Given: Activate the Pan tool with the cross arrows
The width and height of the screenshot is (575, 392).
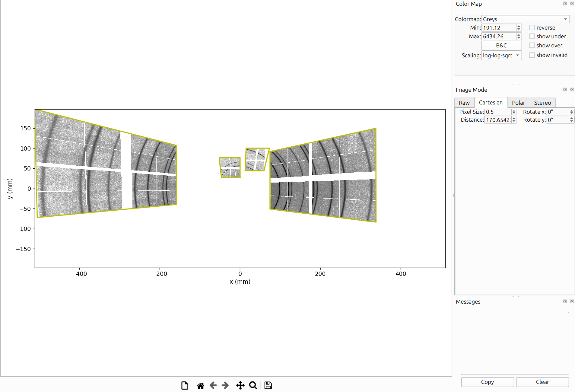Looking at the screenshot, I should click(x=240, y=385).
